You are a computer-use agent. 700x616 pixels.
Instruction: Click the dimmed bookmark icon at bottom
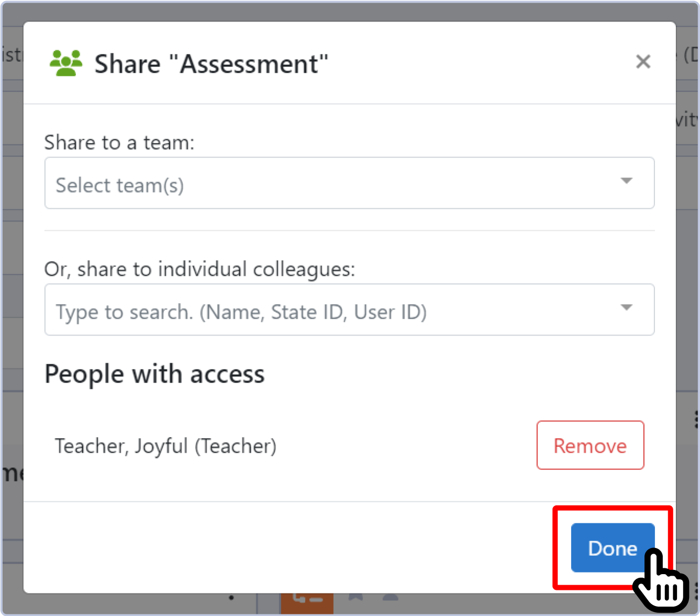click(x=355, y=598)
